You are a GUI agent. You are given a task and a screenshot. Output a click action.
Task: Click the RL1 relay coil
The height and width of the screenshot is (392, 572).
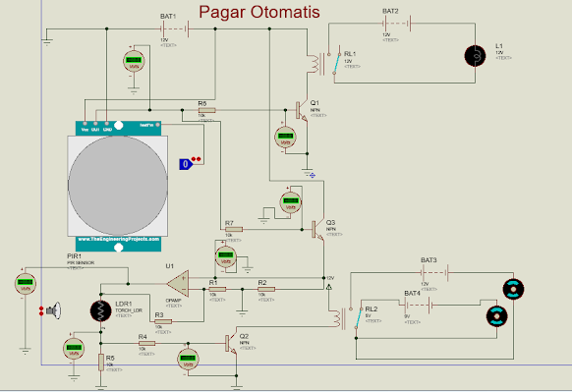313,64
